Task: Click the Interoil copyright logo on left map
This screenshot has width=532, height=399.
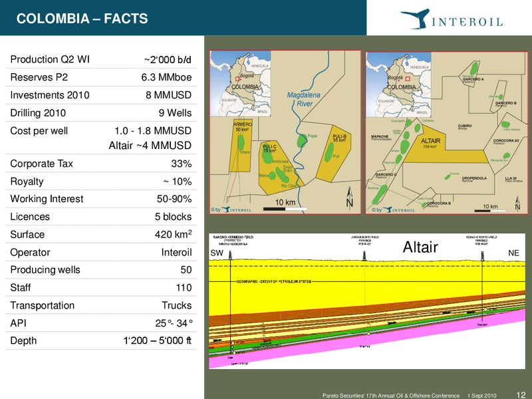Action: coord(231,209)
